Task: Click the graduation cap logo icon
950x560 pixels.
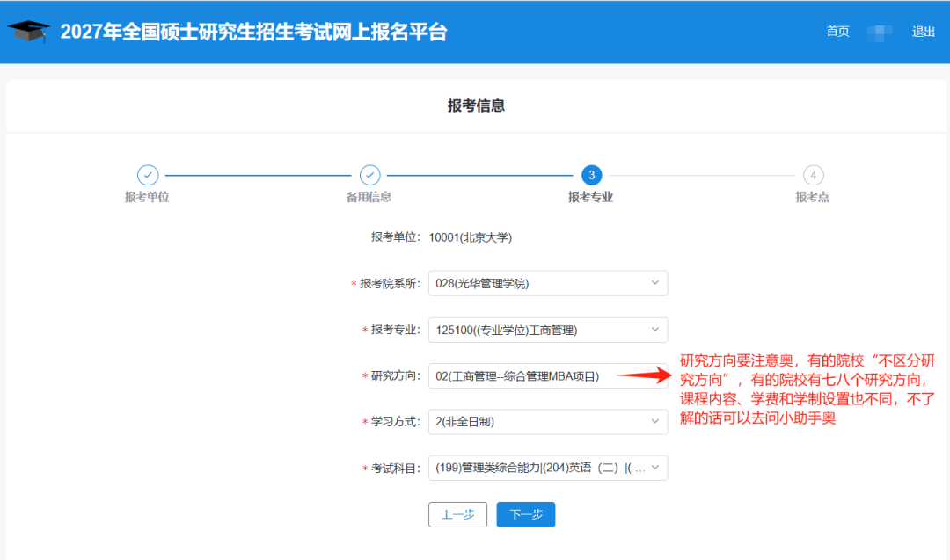Action: pos(28,31)
